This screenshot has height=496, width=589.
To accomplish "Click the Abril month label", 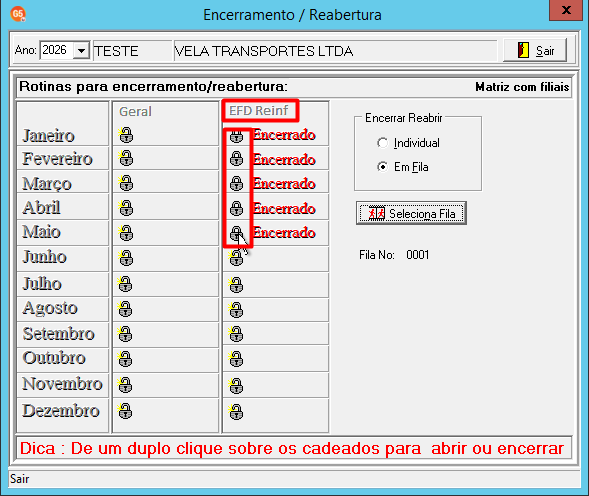I will pyautogui.click(x=41, y=207).
